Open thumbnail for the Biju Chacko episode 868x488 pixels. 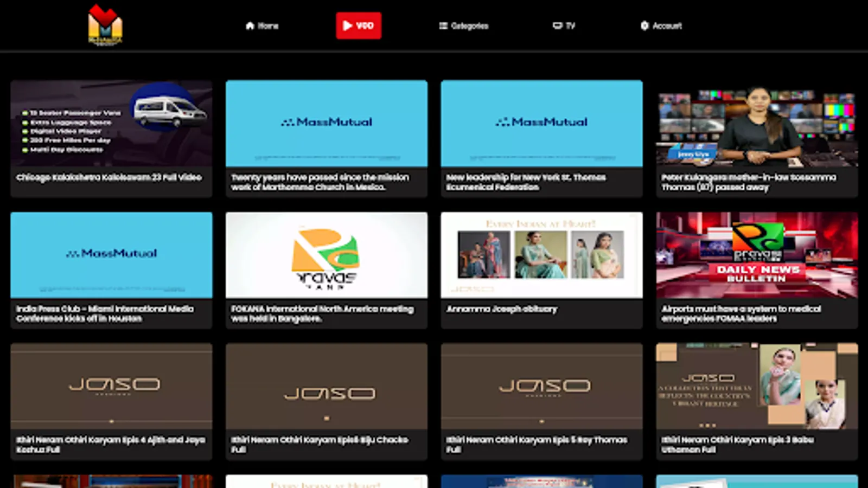[x=327, y=386]
